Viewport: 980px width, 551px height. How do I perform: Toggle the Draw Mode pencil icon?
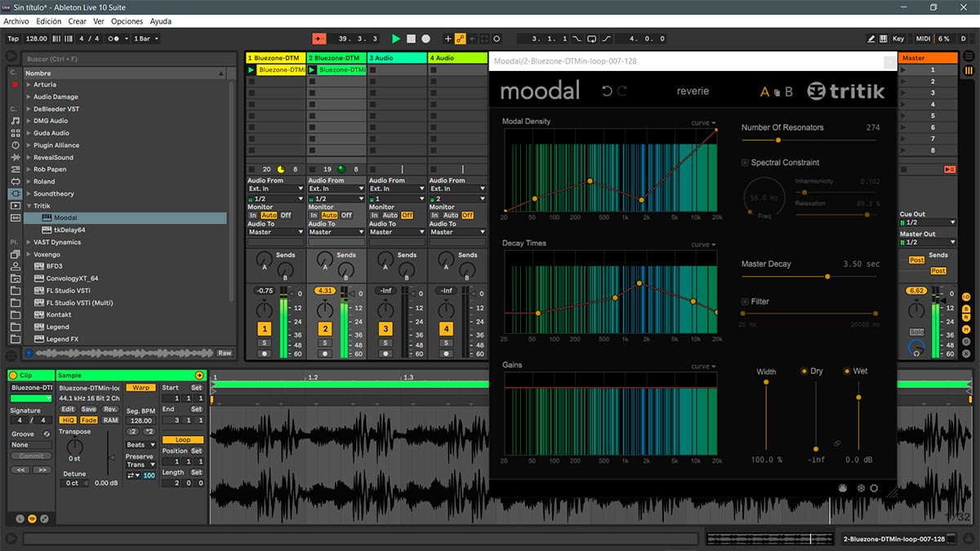tap(871, 38)
